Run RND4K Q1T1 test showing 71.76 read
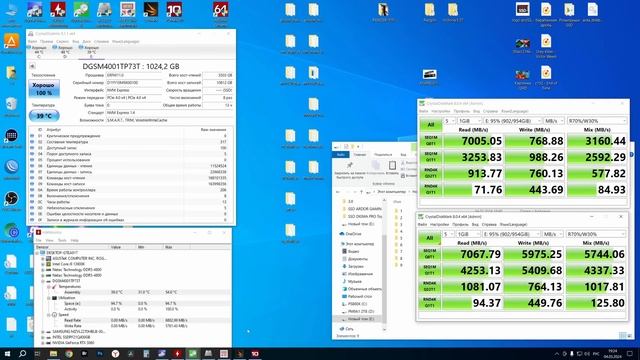640x360 pixels. click(x=431, y=189)
